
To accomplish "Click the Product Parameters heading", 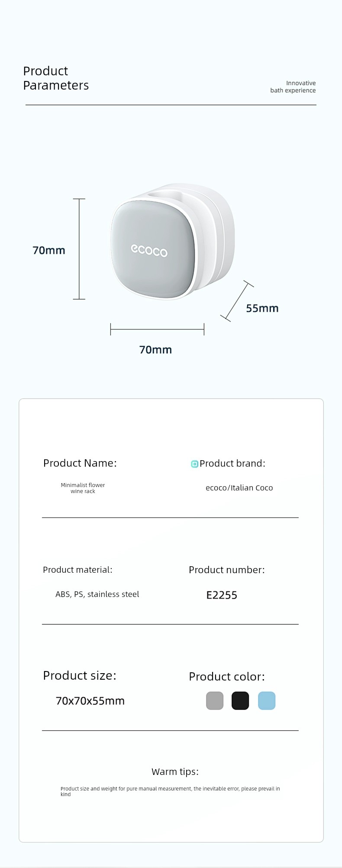I will (56, 78).
